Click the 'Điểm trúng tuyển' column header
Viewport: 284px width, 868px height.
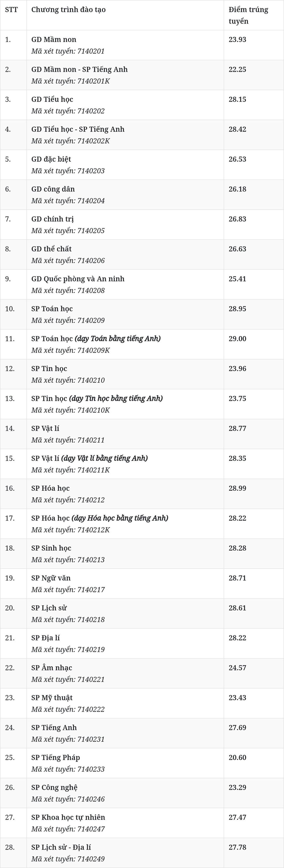click(x=248, y=16)
